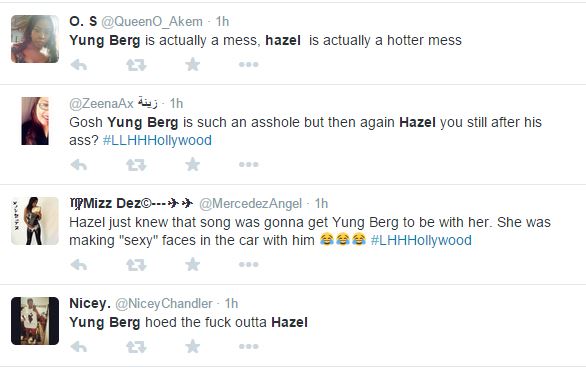Favorite the ZeenaAx tweet with the star
The height and width of the screenshot is (377, 586).
(192, 164)
